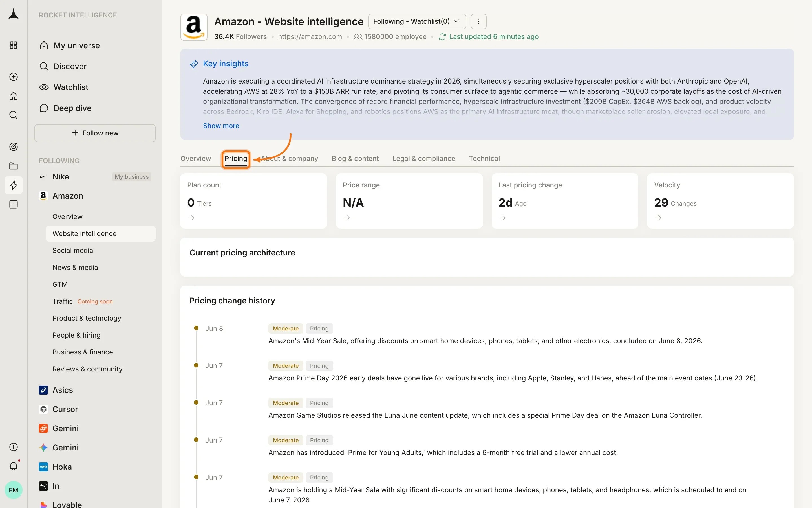Open the folder icon in the rail
Image resolution: width=812 pixels, height=508 pixels.
(x=14, y=166)
